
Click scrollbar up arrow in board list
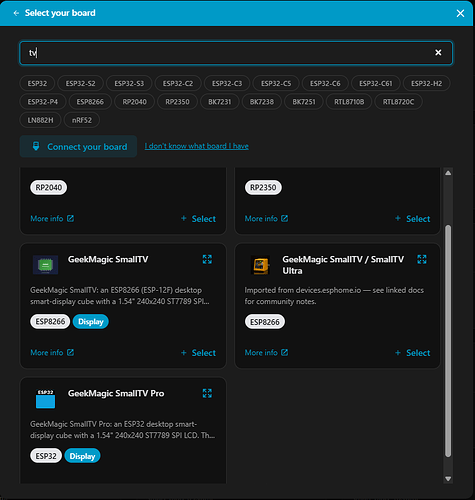click(x=448, y=173)
